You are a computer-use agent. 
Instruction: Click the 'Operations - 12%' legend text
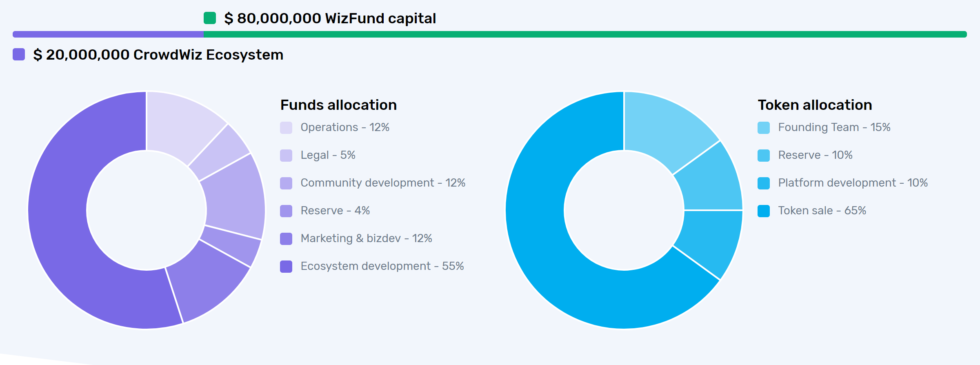coord(345,127)
